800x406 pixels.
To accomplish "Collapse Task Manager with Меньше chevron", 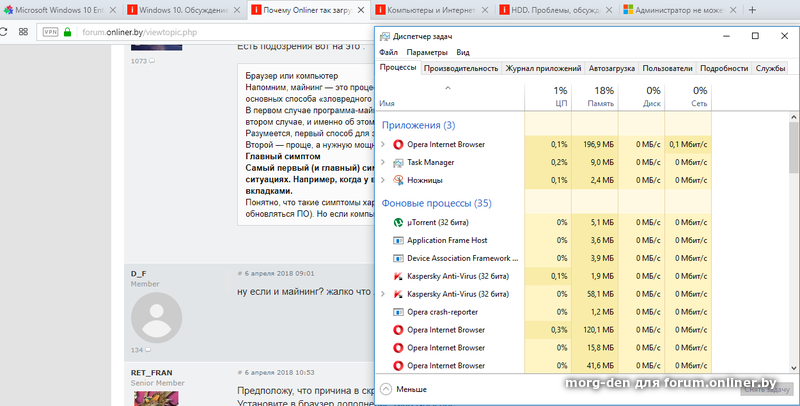I will pyautogui.click(x=386, y=389).
